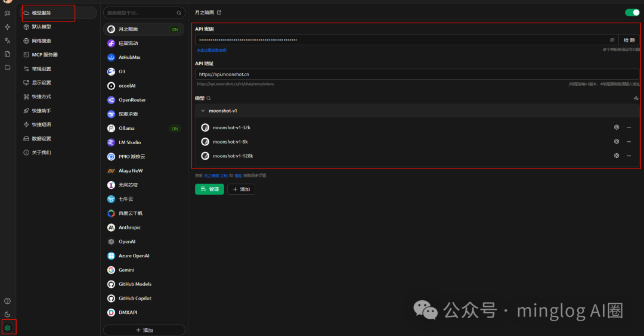
Task: Open the knowledge base document icon in sidebar
Action: (x=7, y=54)
